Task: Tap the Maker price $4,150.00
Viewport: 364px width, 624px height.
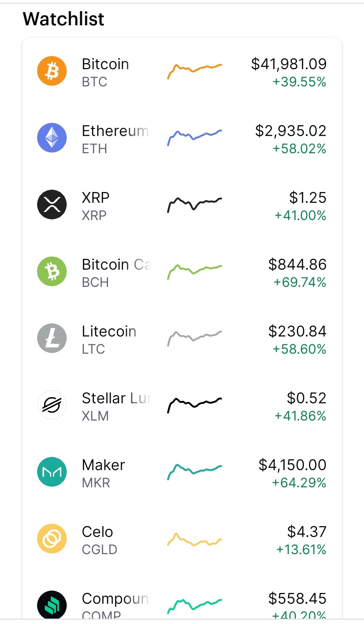Action: pos(292,465)
